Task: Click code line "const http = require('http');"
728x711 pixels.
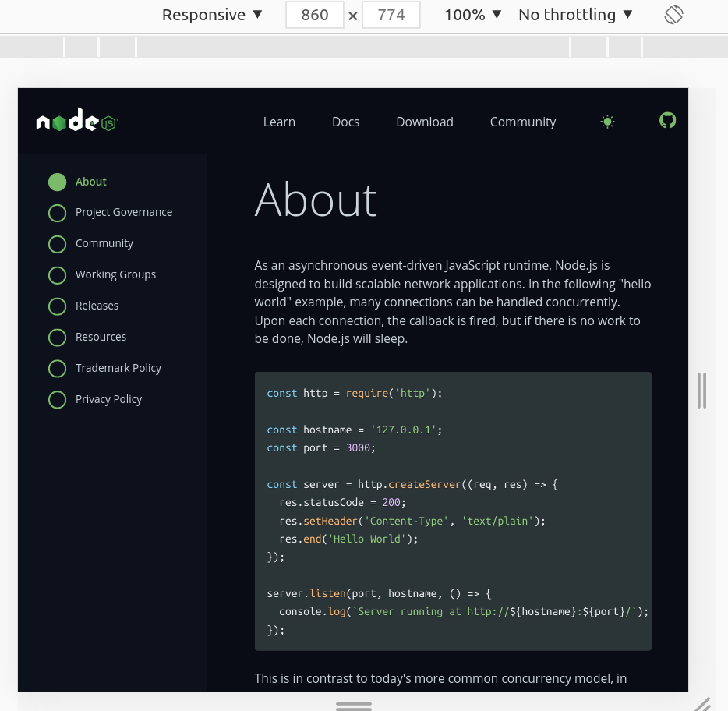Action: [354, 394]
